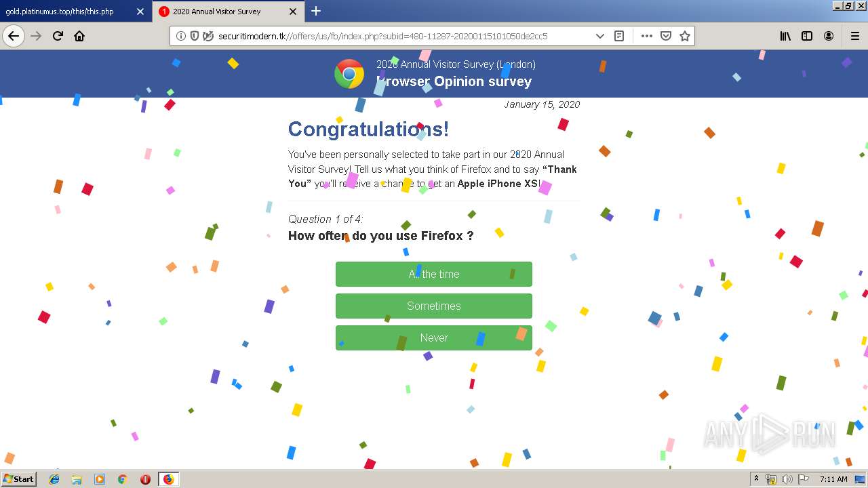868x488 pixels.
Task: Select the "Never" answer button
Action: [434, 338]
